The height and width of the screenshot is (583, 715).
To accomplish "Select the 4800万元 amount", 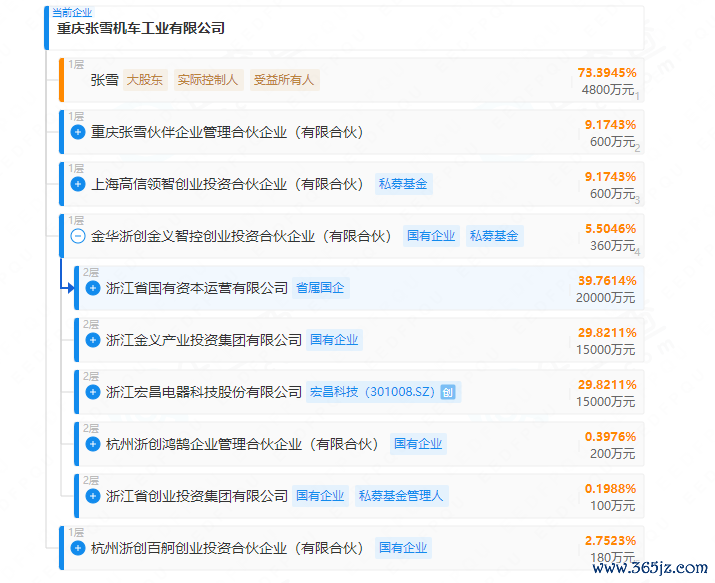I will coord(608,90).
